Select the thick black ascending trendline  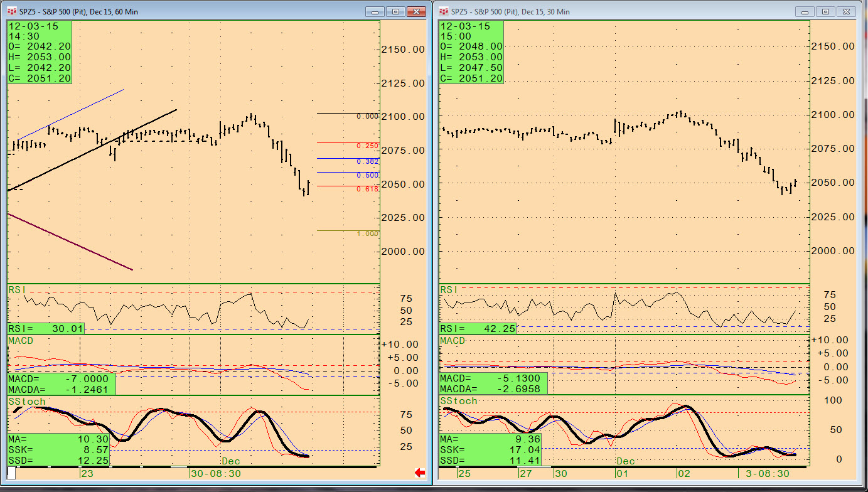click(x=94, y=149)
